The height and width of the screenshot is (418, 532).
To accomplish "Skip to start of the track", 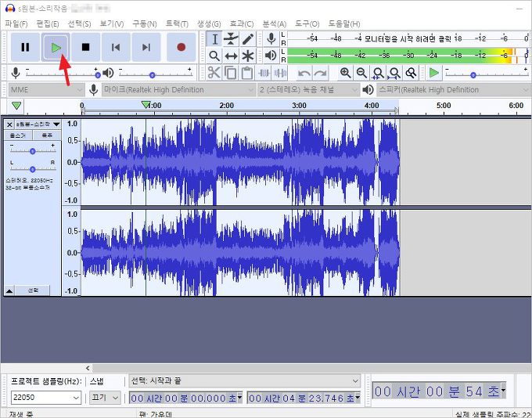I will pos(116,47).
